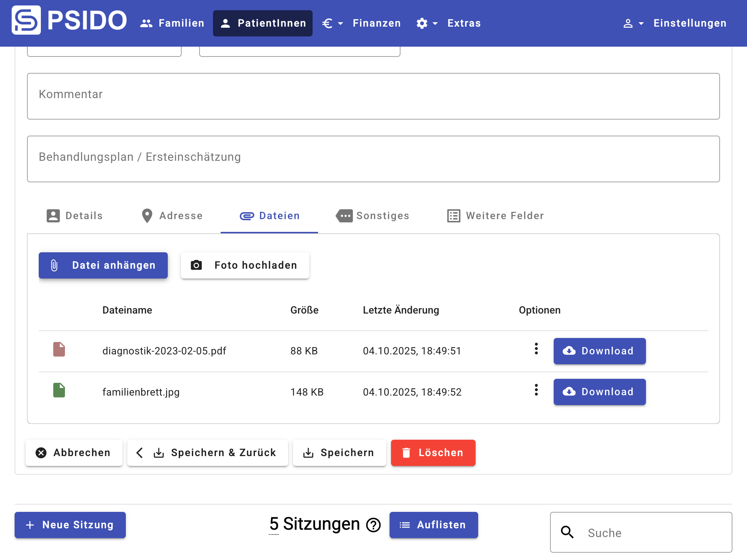Go to Familien in navigation
The width and height of the screenshot is (747, 560).
click(172, 23)
